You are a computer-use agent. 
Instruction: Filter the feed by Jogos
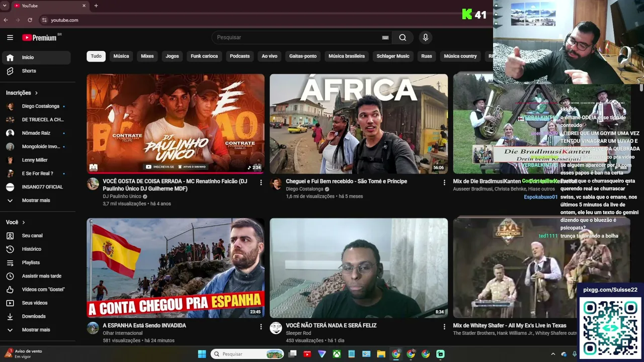[173, 56]
